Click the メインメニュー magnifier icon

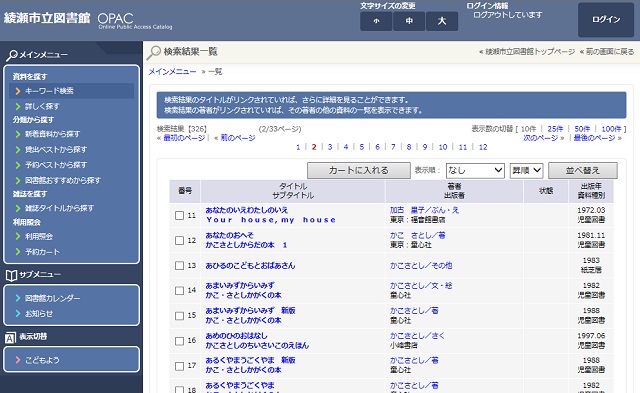[x=11, y=55]
